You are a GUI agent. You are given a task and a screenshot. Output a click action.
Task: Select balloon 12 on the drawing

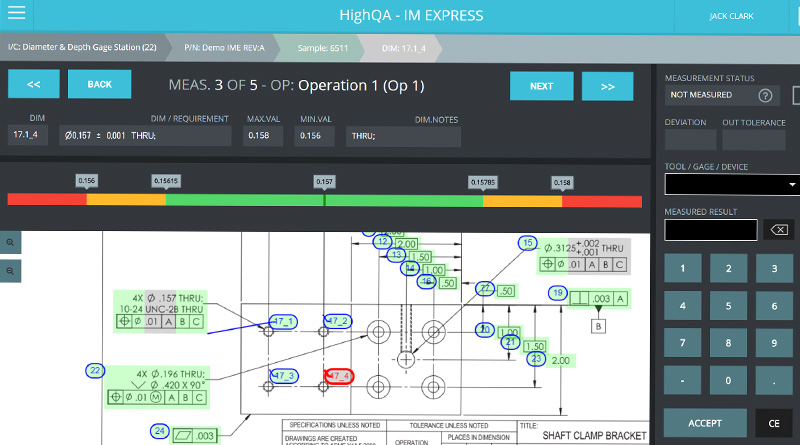pyautogui.click(x=383, y=241)
